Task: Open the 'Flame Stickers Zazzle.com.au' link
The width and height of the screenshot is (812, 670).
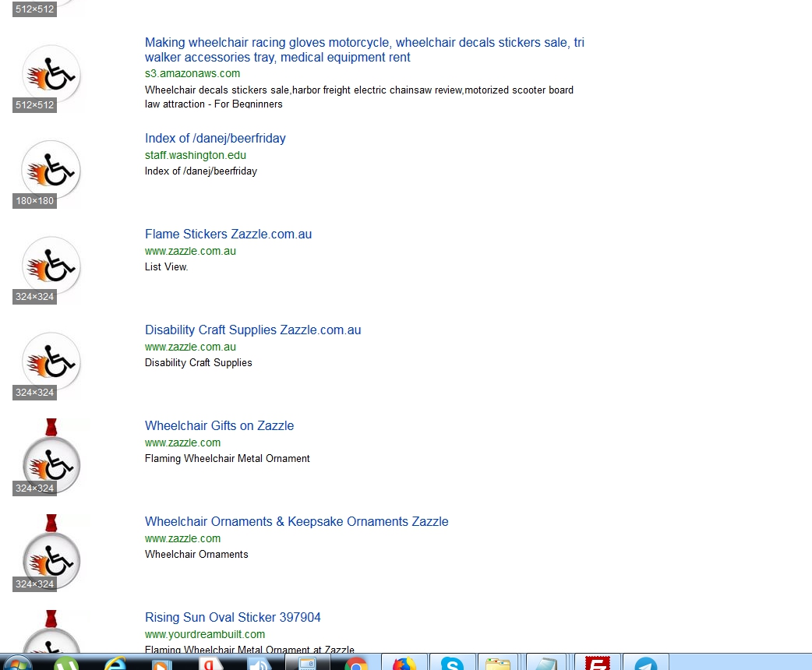Action: point(228,234)
